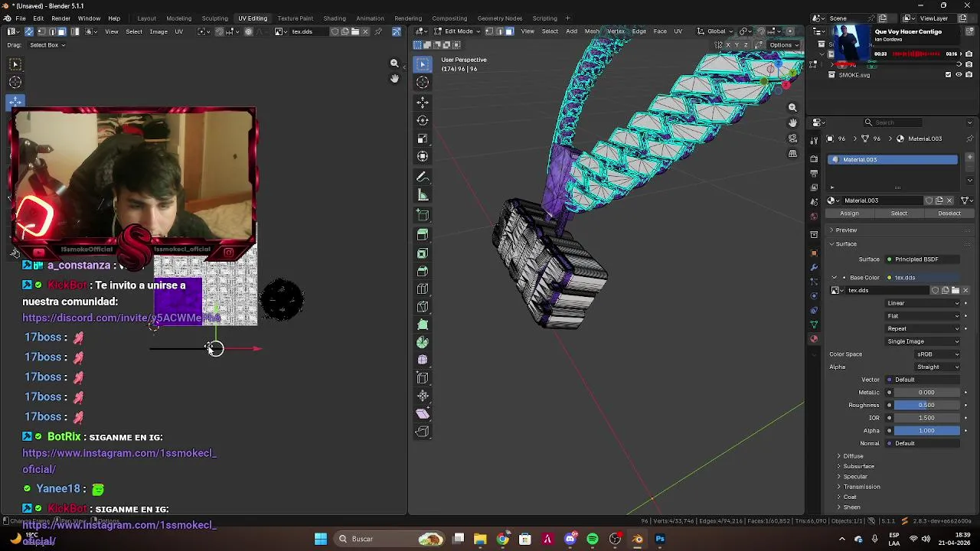Image resolution: width=980 pixels, height=551 pixels.
Task: Select the Extrude Region tool
Action: click(x=423, y=235)
